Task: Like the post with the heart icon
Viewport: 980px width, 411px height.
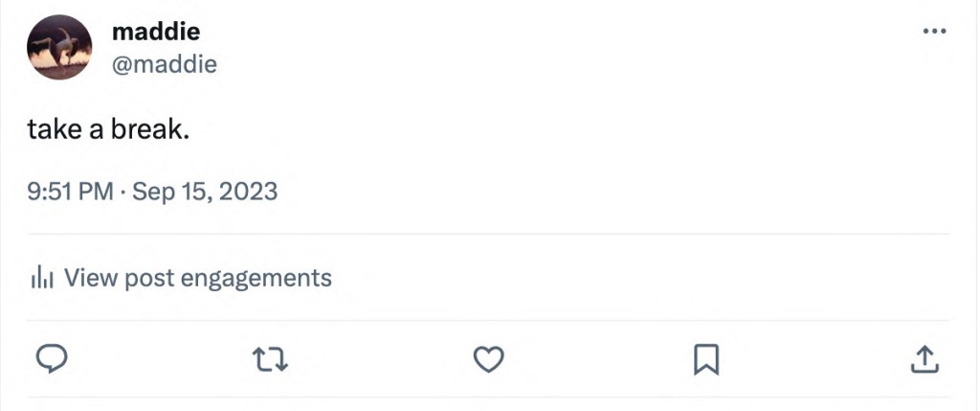Action: click(489, 359)
